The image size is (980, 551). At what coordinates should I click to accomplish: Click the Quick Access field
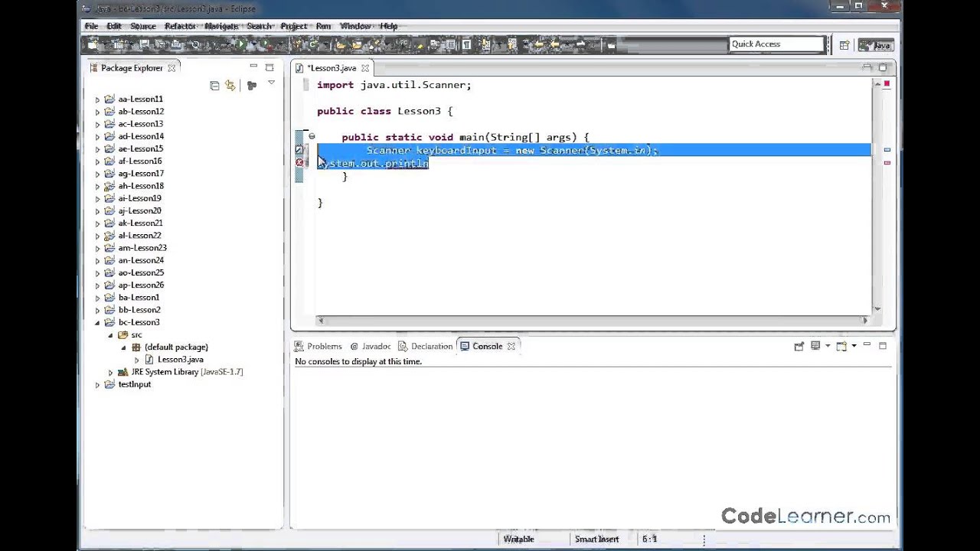point(777,44)
